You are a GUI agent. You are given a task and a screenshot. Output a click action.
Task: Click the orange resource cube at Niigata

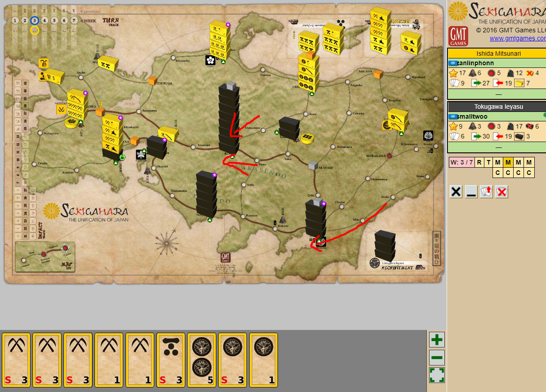tap(378, 75)
